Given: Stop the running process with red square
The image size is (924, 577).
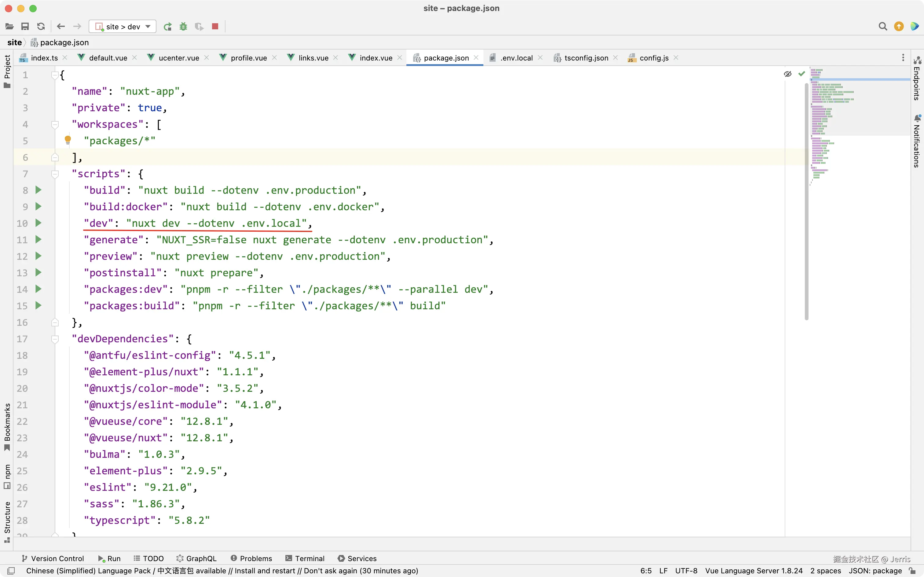Looking at the screenshot, I should coord(215,26).
